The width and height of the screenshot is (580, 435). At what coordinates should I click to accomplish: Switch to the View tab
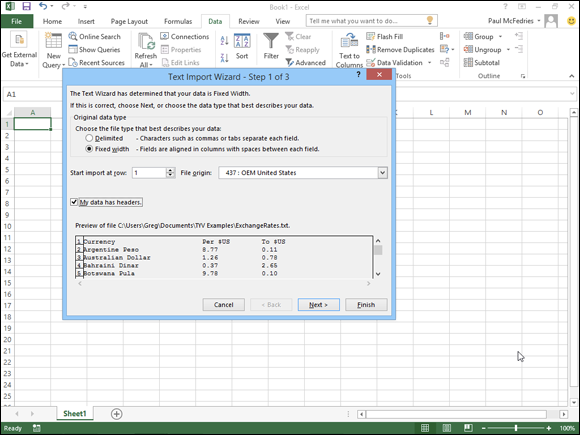tap(282, 21)
